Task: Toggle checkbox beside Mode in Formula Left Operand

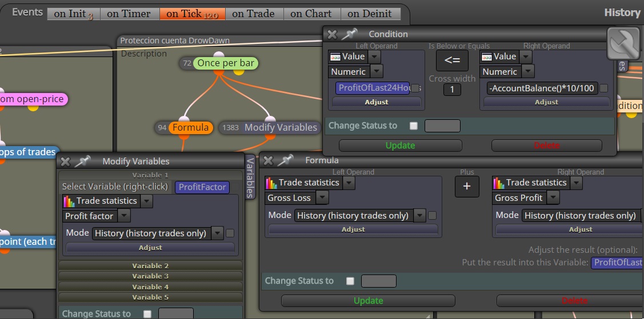Action: click(432, 215)
